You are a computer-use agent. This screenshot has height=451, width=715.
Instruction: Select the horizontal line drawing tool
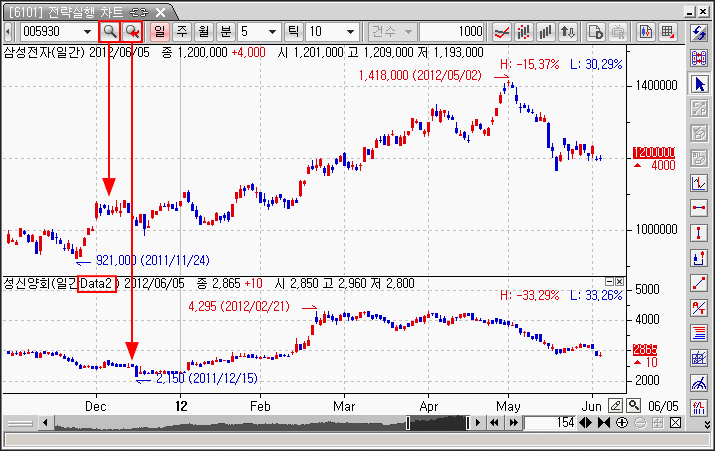pos(700,207)
